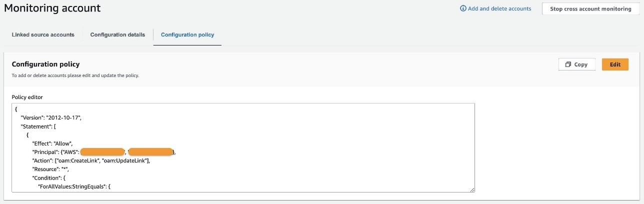
Task: Click the first redacted AWS principal value
Action: click(102, 152)
